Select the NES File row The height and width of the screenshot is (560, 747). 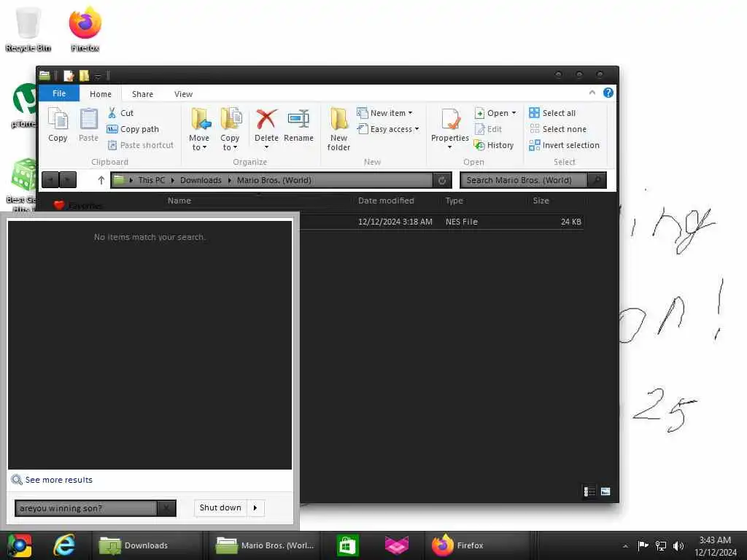pos(441,222)
